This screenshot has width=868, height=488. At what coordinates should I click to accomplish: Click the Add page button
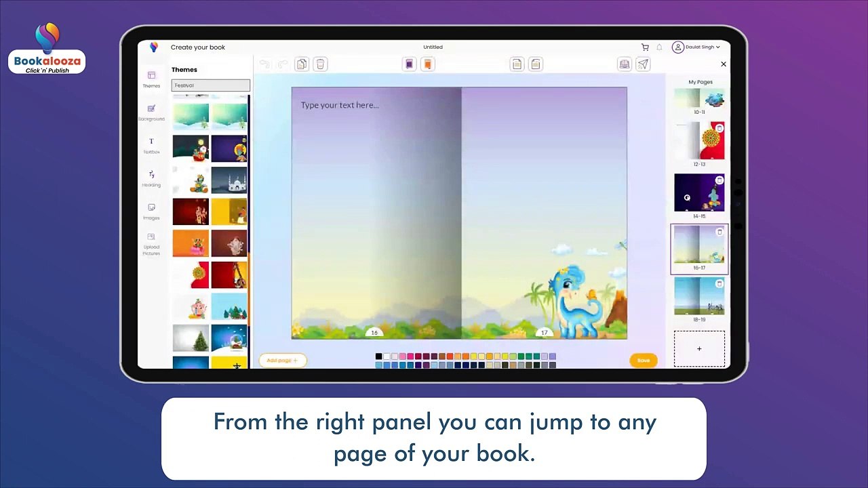pyautogui.click(x=282, y=361)
